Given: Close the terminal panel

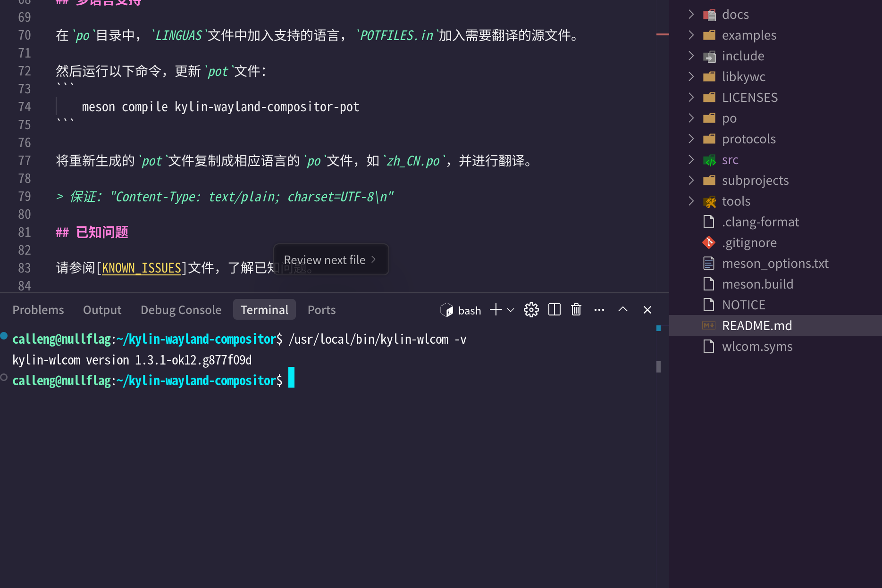Looking at the screenshot, I should click(647, 310).
